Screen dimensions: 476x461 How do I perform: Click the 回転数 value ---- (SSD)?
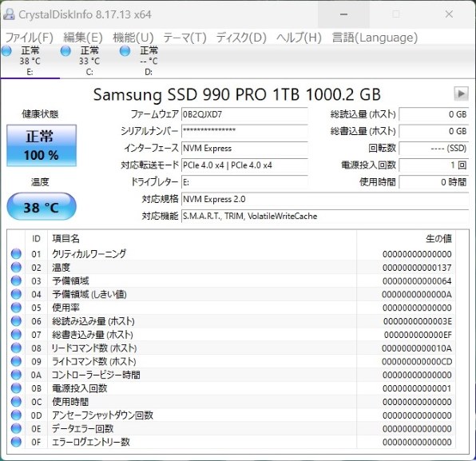[434, 148]
